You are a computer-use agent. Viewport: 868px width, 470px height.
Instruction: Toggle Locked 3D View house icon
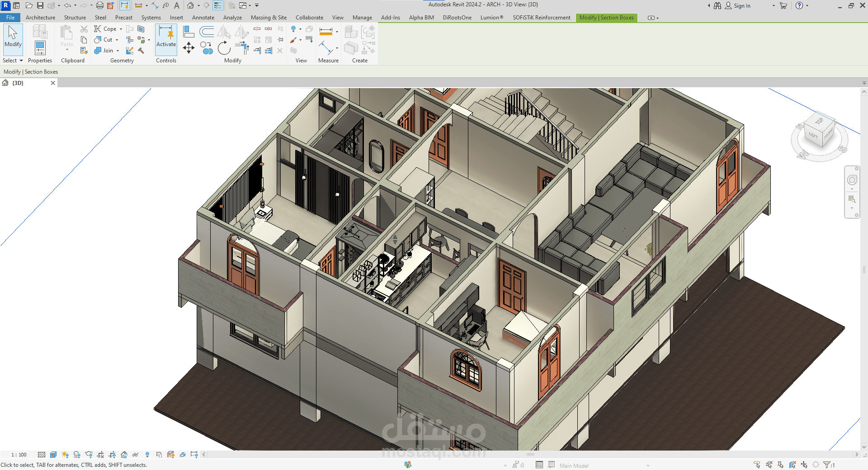pos(124,455)
